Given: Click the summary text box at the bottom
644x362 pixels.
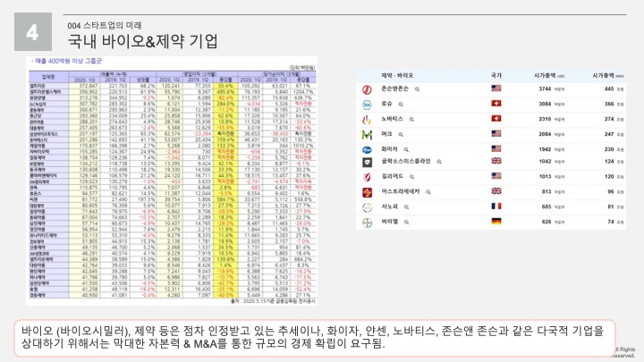Looking at the screenshot, I should pos(316,338).
